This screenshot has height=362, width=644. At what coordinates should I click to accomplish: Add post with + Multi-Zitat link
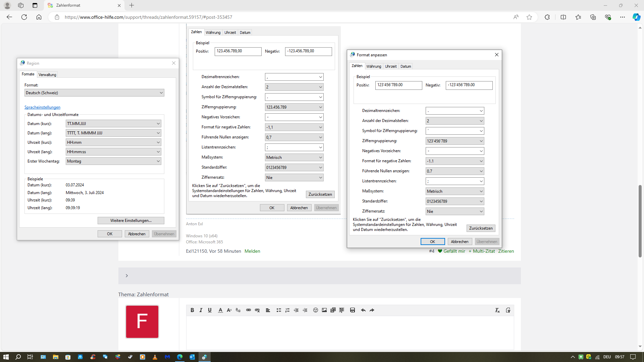pyautogui.click(x=482, y=251)
